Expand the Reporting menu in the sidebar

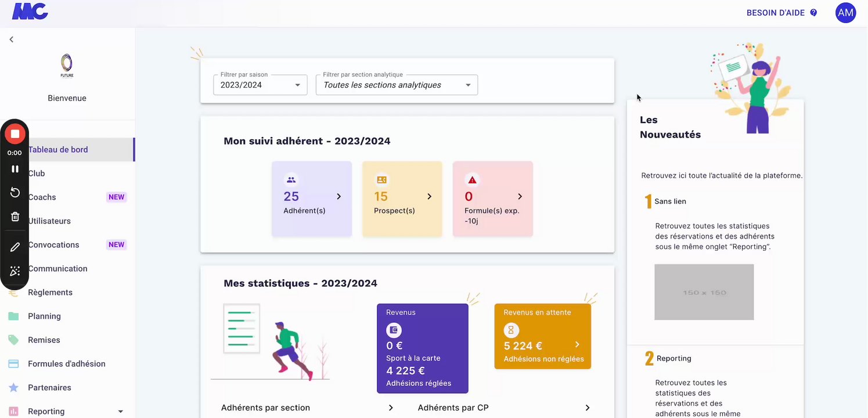120,412
